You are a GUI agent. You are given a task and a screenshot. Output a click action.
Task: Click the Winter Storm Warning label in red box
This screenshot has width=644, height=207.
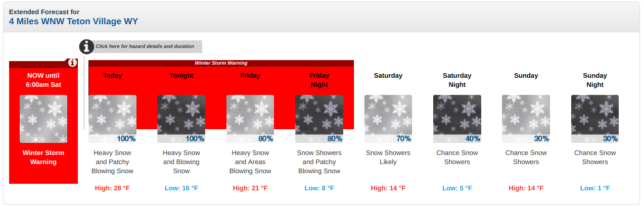coord(43,158)
